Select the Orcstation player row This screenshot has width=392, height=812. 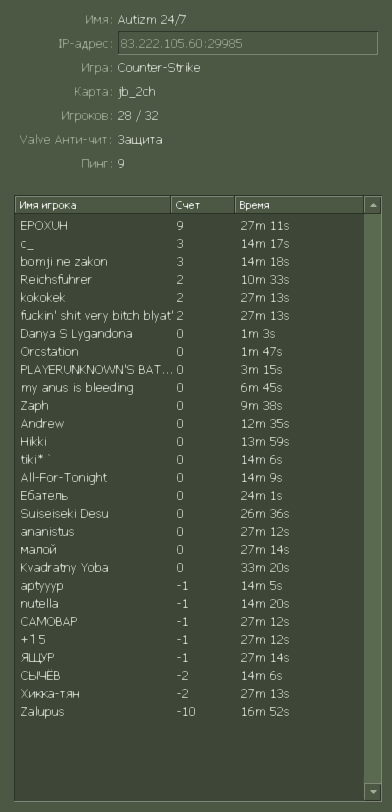[x=190, y=352]
